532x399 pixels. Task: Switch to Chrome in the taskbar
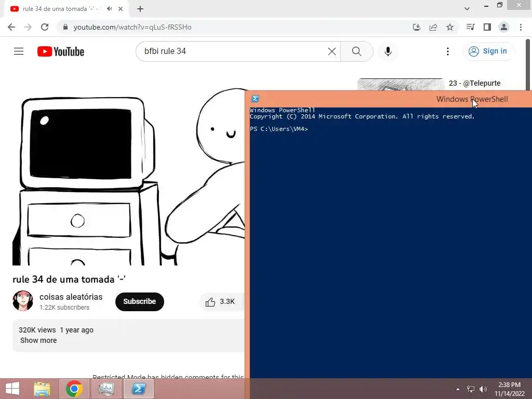[x=74, y=389]
